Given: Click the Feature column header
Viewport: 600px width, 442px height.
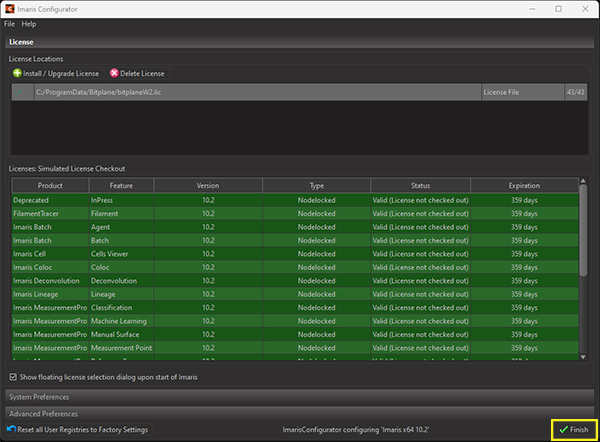Looking at the screenshot, I should (121, 185).
